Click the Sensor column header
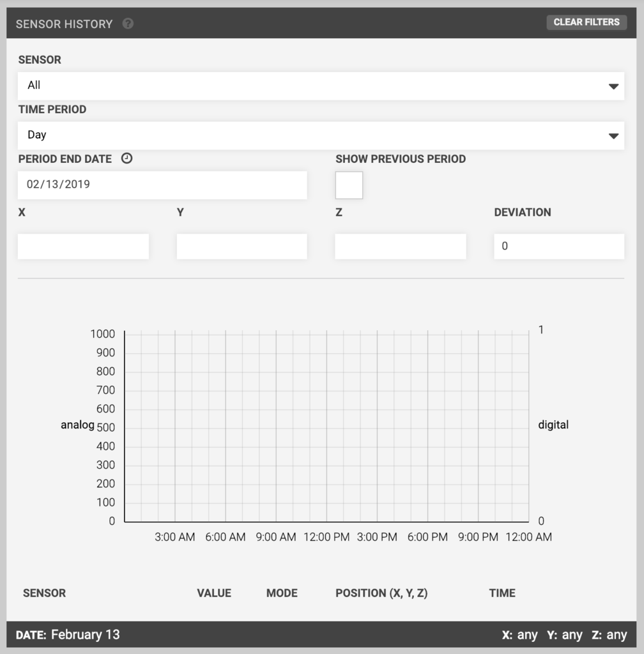 44,593
